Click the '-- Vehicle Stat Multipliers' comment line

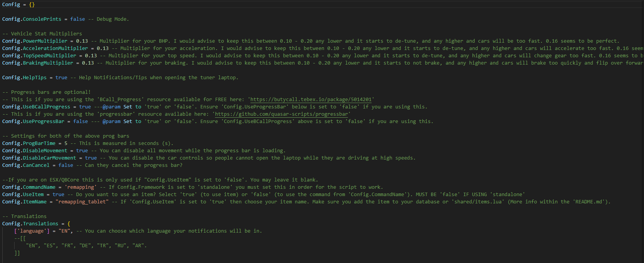pos(42,34)
